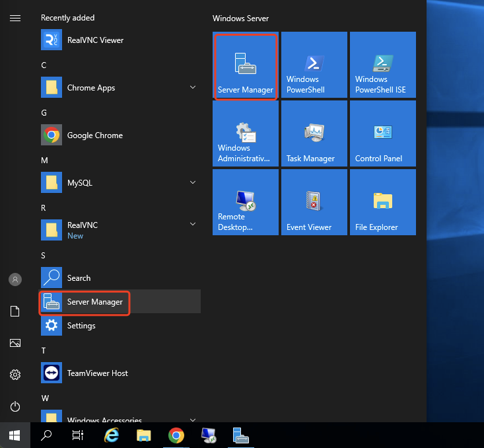The height and width of the screenshot is (448, 484).
Task: Open Settings gear in the Start sidebar
Action: pyautogui.click(x=15, y=375)
